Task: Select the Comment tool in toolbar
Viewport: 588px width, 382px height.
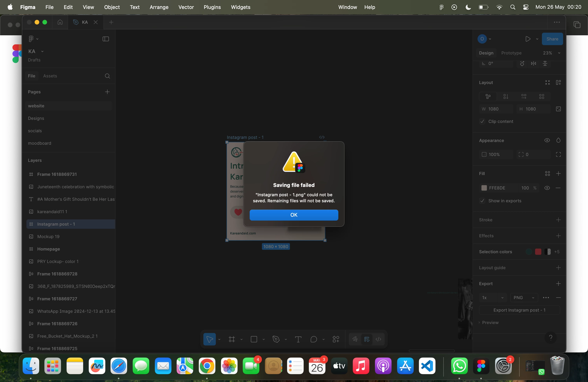Action: [x=313, y=339]
